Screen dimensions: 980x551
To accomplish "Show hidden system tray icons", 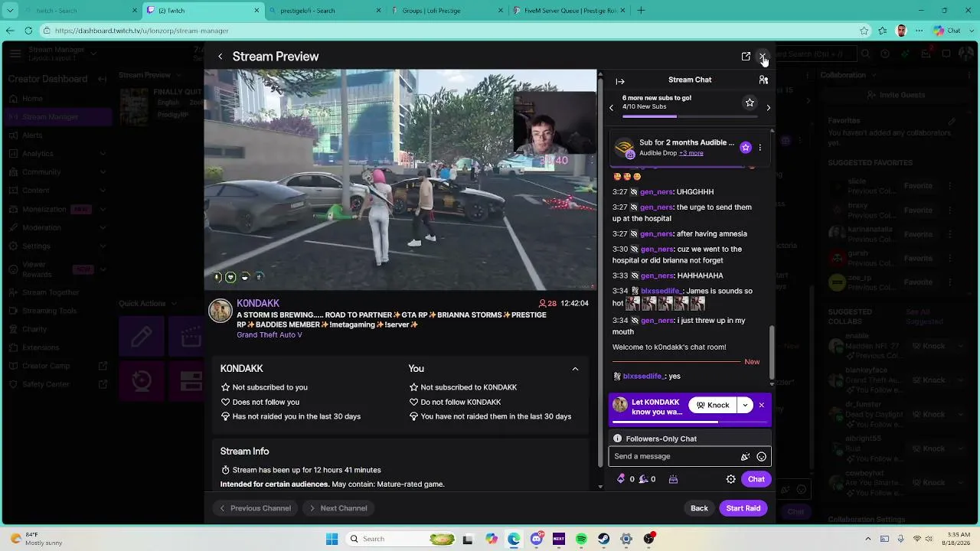I will [x=869, y=539].
